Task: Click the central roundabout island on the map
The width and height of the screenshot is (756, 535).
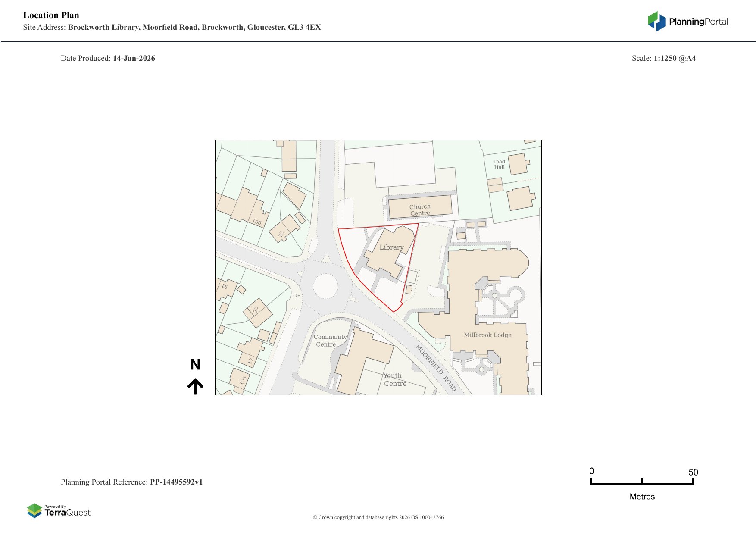Action: [325, 286]
